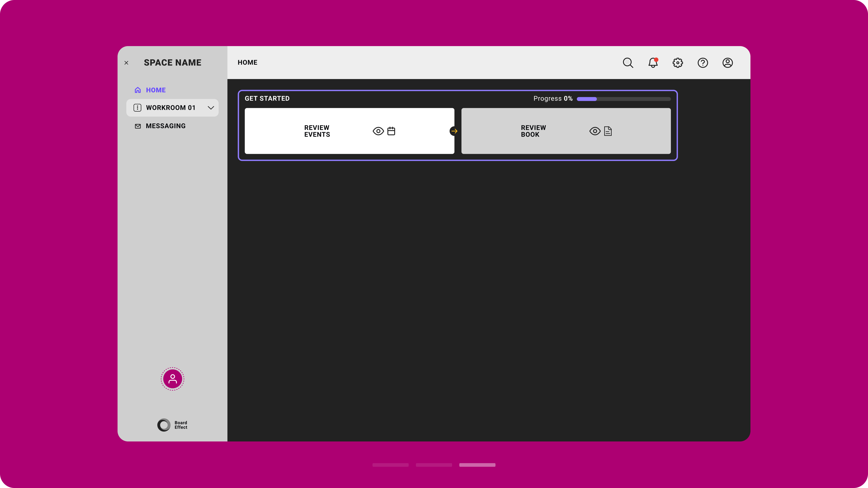The width and height of the screenshot is (868, 488).
Task: Expand the Workroom 01 chevron
Action: 211,108
